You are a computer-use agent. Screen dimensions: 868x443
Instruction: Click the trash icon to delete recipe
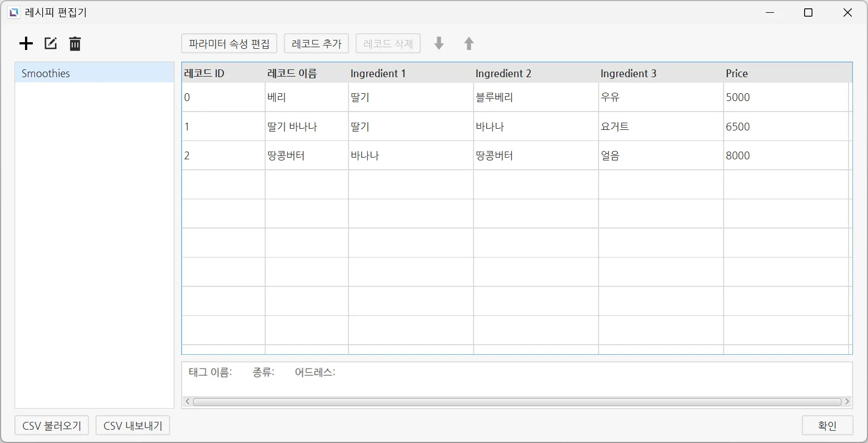coord(75,43)
